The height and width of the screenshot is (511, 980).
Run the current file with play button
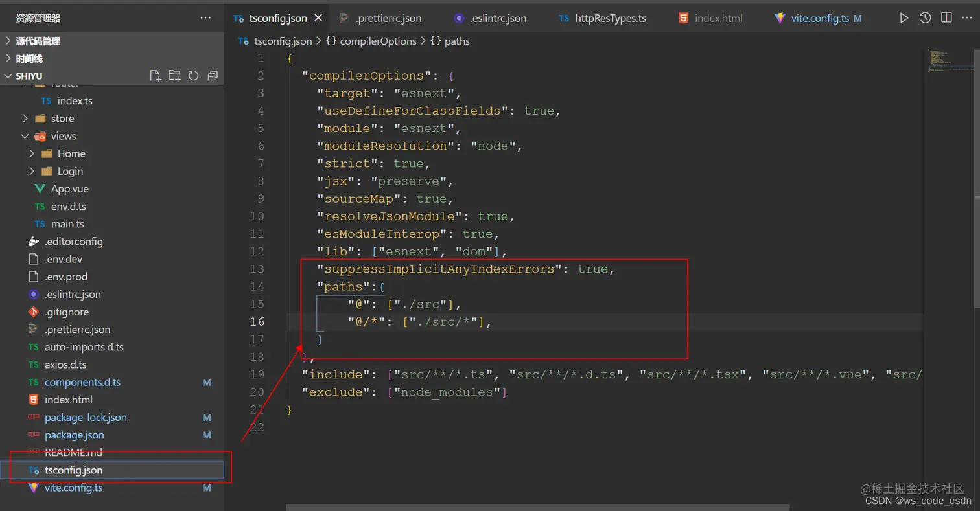tap(904, 18)
